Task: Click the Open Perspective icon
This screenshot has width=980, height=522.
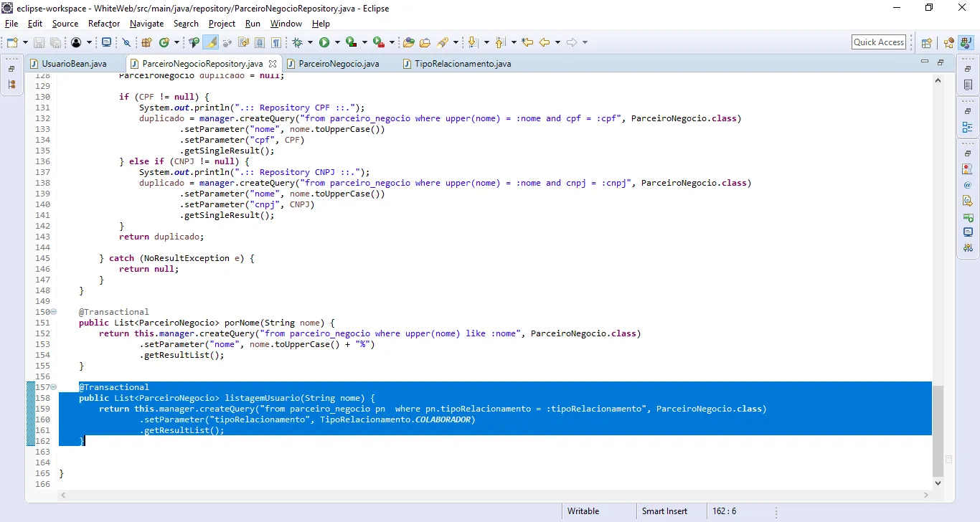Action: [x=926, y=42]
